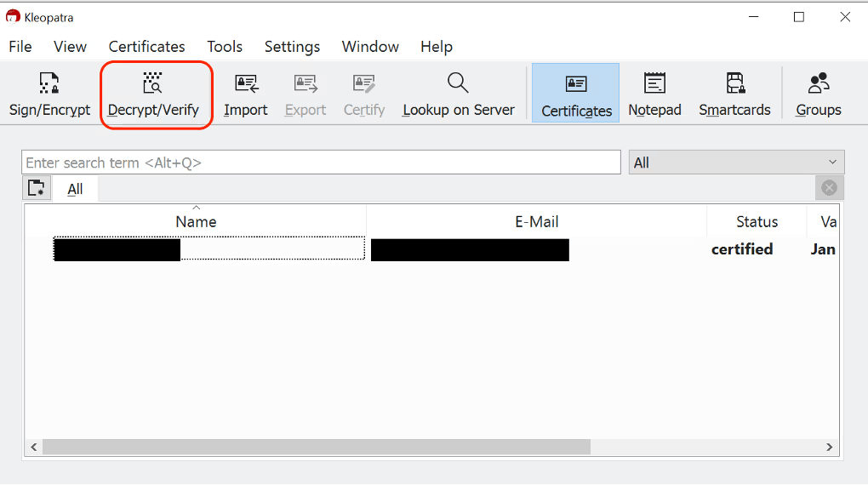
Task: Sort by the Name column header
Action: click(196, 221)
